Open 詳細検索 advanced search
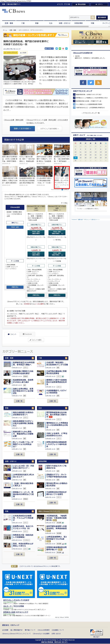This screenshot has height=644, width=110. point(102,17)
